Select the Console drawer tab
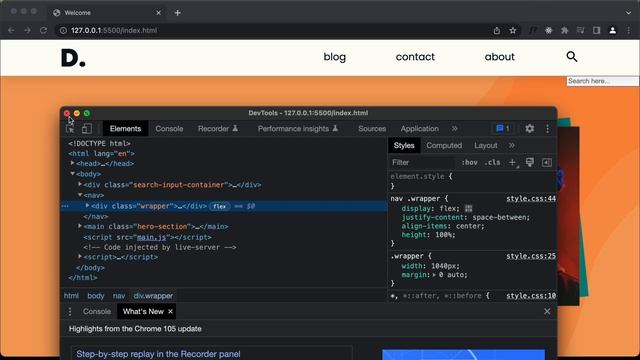The image size is (640, 360). tap(97, 311)
